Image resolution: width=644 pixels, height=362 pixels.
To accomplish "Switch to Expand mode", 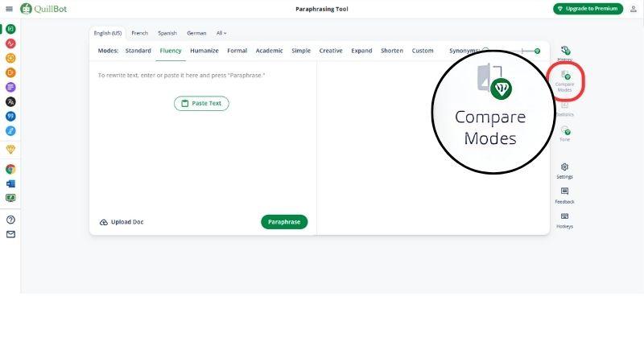I will 361,51.
